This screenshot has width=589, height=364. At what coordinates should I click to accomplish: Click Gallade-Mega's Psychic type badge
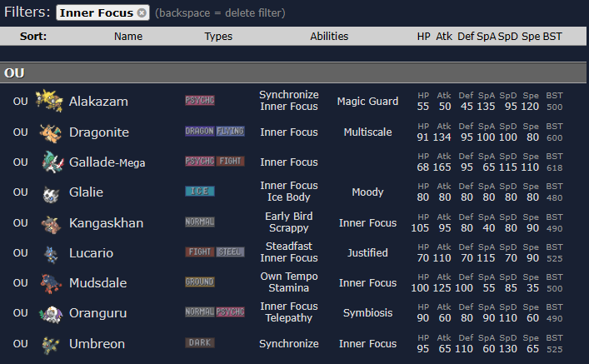pos(199,161)
